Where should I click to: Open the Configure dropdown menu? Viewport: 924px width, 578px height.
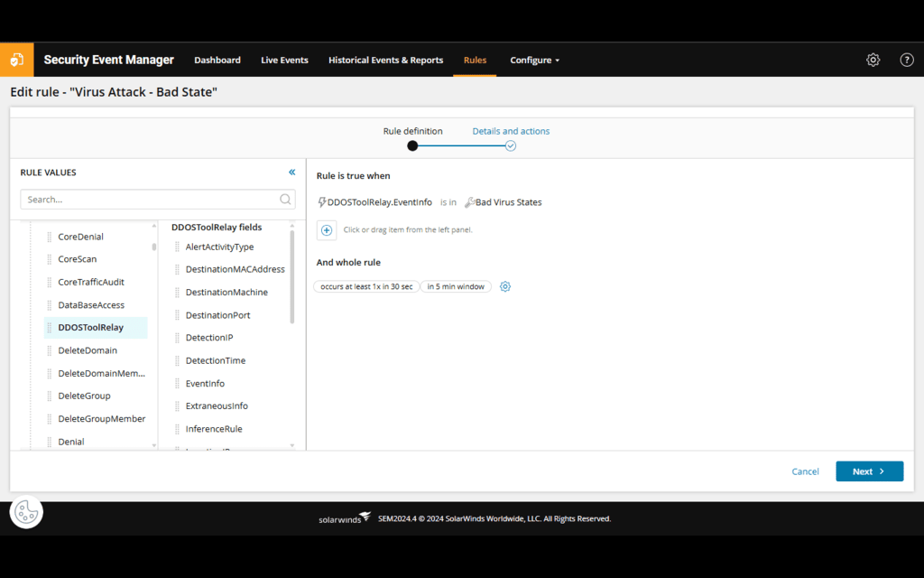pos(534,60)
